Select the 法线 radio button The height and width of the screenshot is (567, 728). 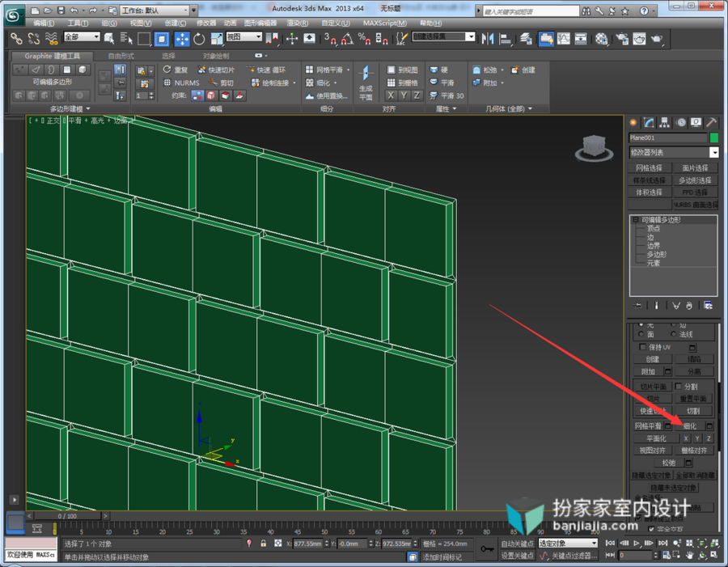(x=673, y=334)
